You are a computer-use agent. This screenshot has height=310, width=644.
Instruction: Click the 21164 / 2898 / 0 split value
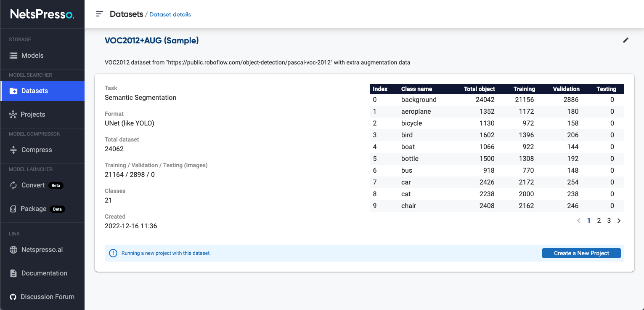pos(130,175)
